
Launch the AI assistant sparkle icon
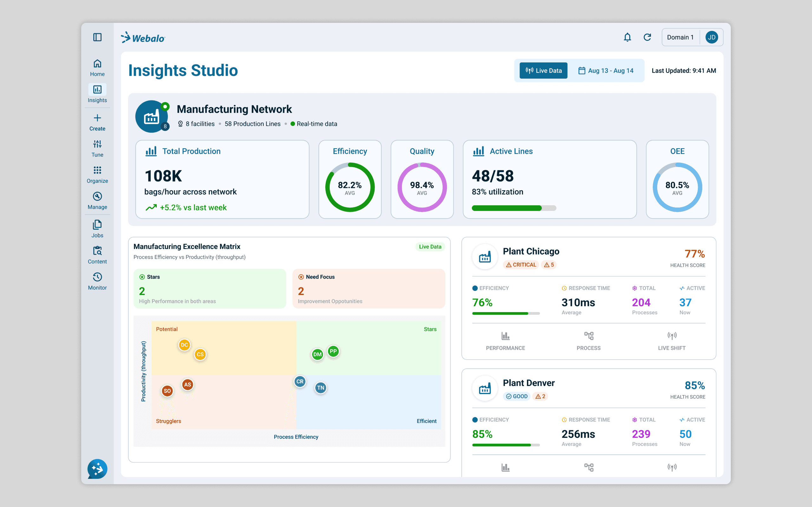point(97,469)
